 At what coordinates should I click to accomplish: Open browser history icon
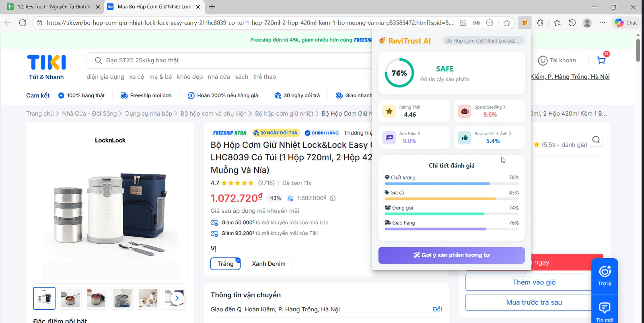572,23
